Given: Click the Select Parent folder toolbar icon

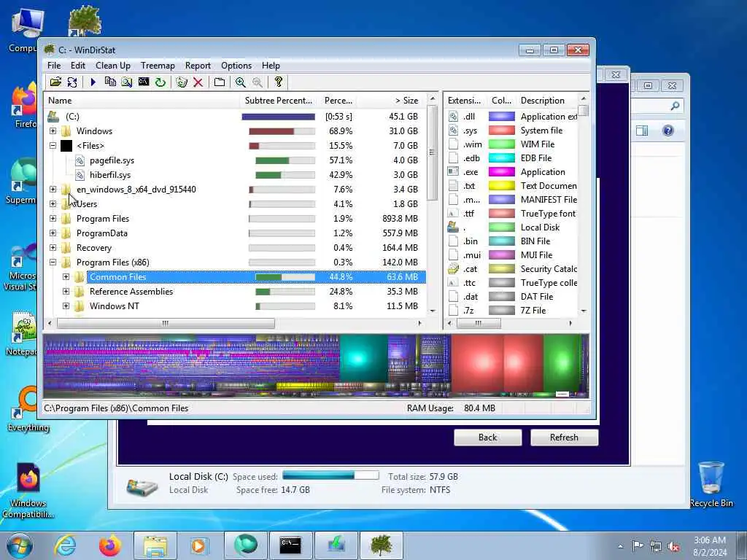Looking at the screenshot, I should 219,82.
